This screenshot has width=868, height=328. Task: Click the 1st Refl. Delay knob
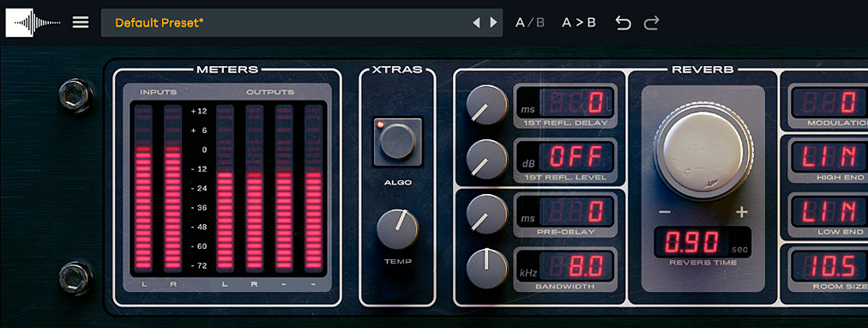coord(487,106)
